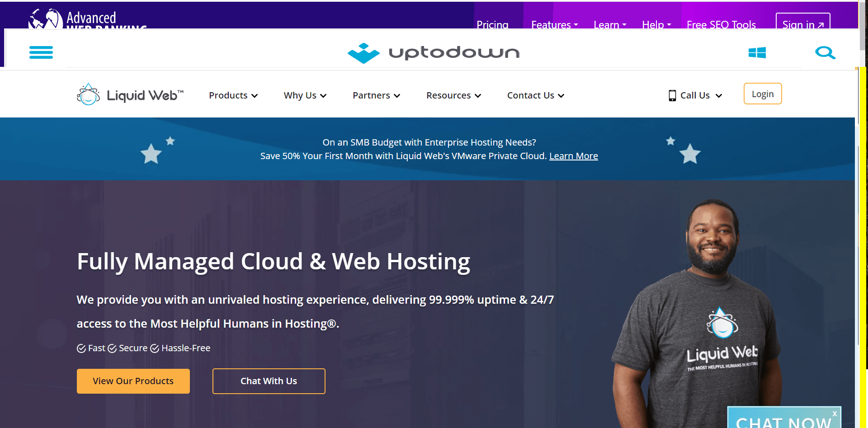Click the checkmark icon beside Secure
This screenshot has height=428, width=868.
[113, 348]
